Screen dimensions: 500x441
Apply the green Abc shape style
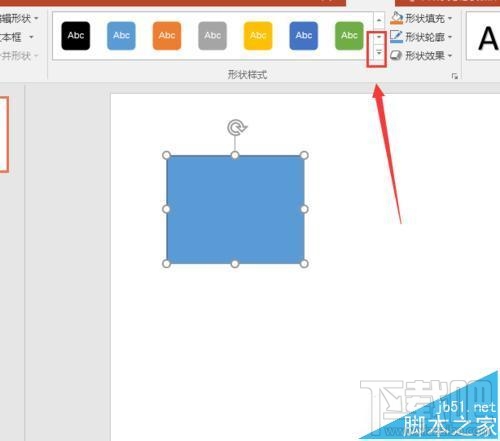coord(349,36)
